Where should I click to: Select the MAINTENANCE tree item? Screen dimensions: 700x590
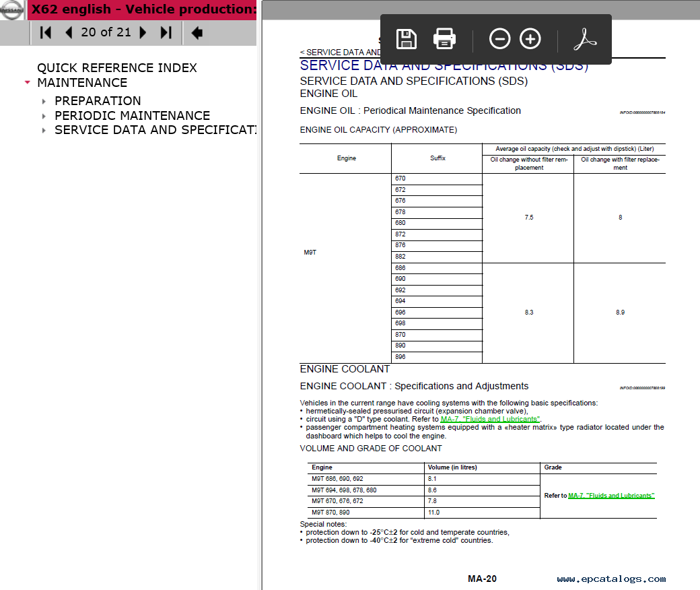pyautogui.click(x=82, y=83)
